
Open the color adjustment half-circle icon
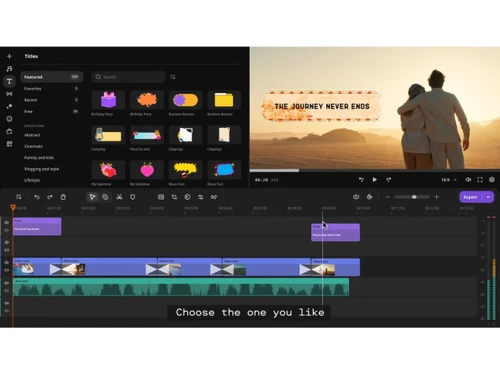tap(188, 197)
